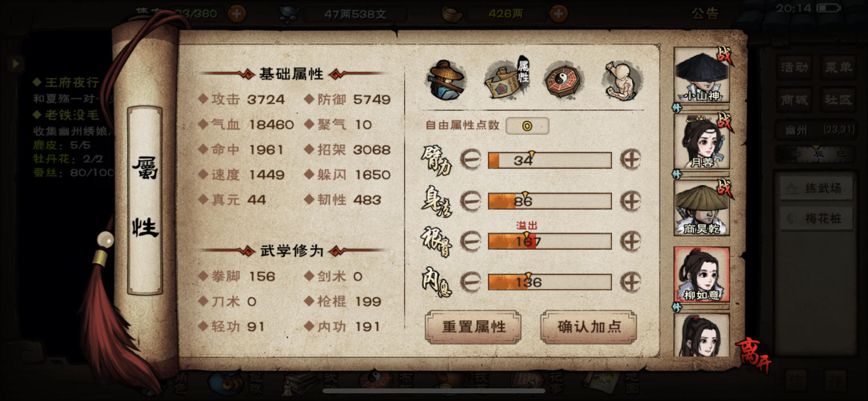Image resolution: width=868 pixels, height=401 pixels.
Task: Decrease 身法 with the minus button
Action: tap(470, 200)
